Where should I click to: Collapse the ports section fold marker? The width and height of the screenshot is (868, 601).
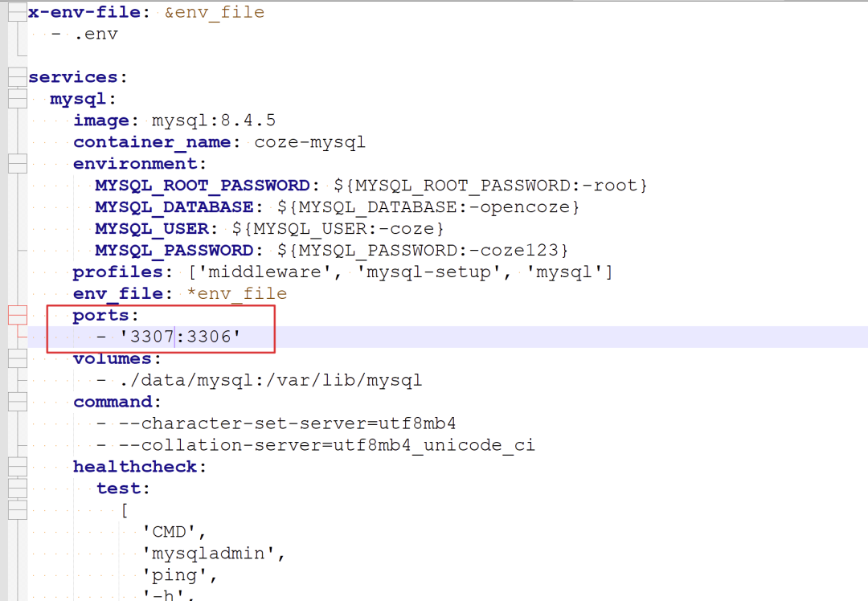pyautogui.click(x=18, y=316)
